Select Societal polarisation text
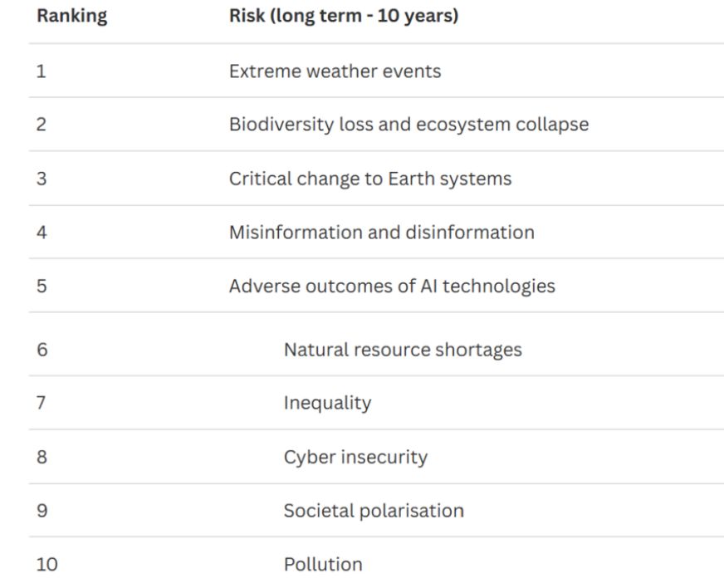This screenshot has width=724, height=588. click(374, 511)
